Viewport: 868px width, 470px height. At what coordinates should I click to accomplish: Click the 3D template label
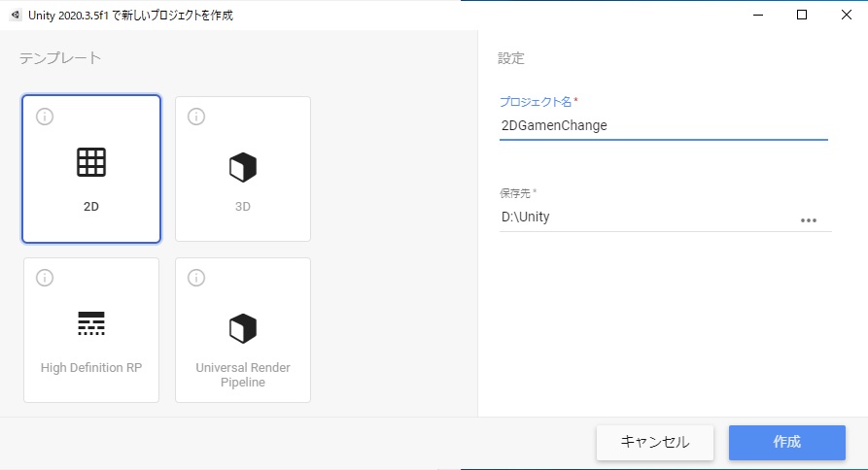[x=242, y=207]
